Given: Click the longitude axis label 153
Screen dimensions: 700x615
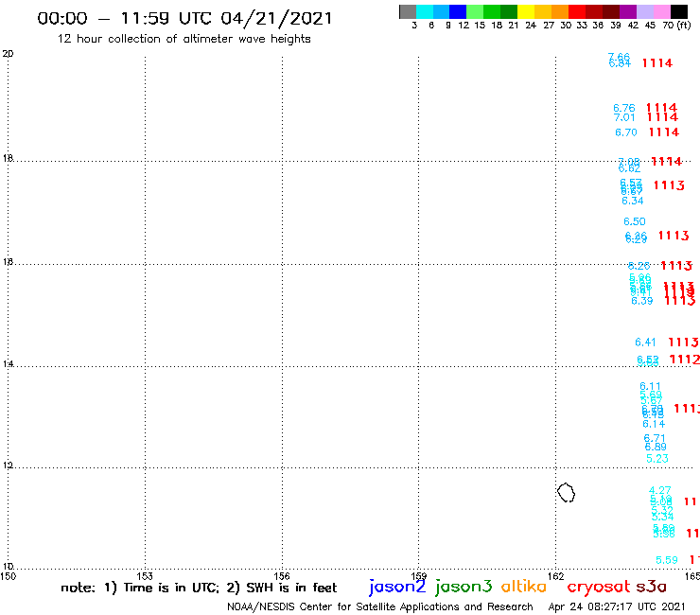Looking at the screenshot, I should (x=145, y=576).
